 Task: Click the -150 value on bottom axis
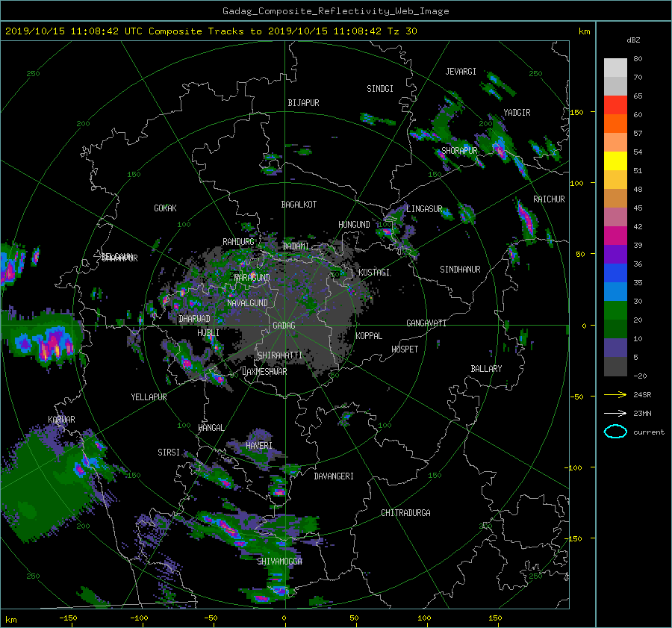(68, 618)
